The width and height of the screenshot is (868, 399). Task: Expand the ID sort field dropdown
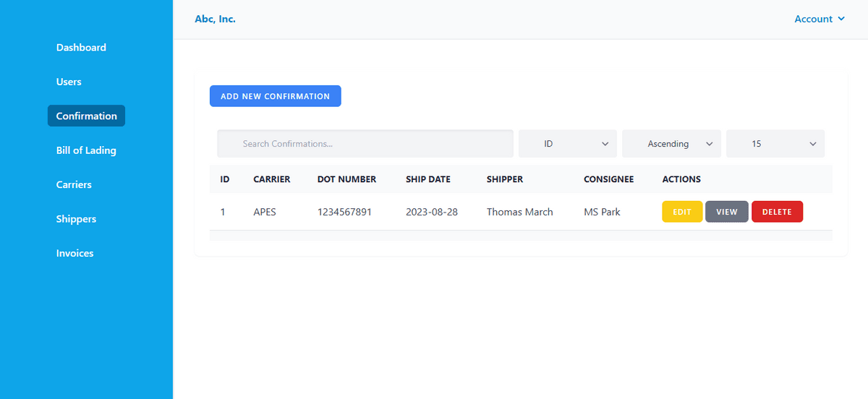pyautogui.click(x=567, y=144)
